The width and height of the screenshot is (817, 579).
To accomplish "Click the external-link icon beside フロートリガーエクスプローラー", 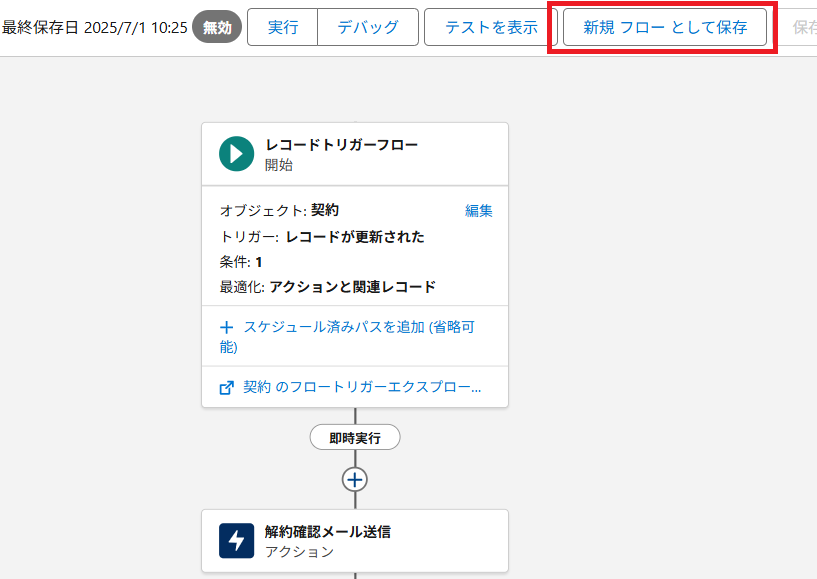I will tap(226, 387).
